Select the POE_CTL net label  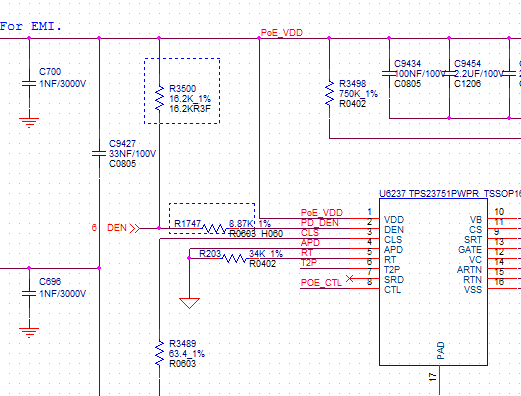coord(321,283)
